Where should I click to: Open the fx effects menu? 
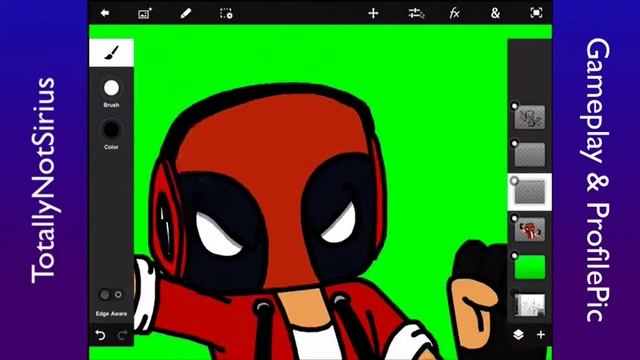click(x=454, y=13)
